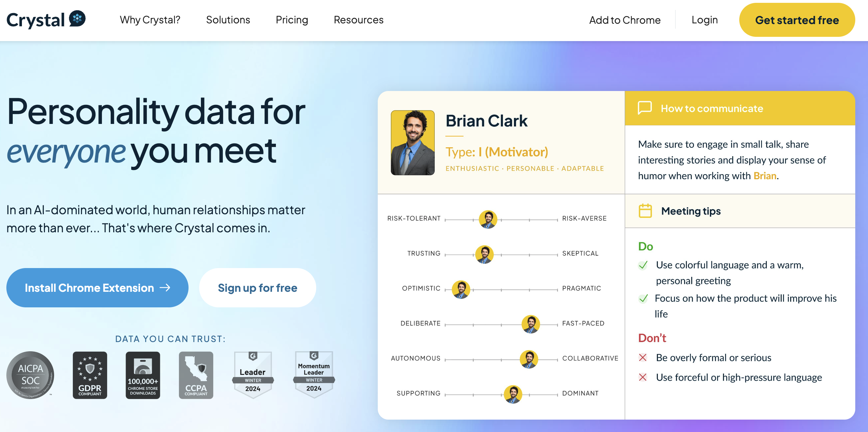The height and width of the screenshot is (432, 868).
Task: Click Install Chrome Extension button
Action: click(x=97, y=288)
